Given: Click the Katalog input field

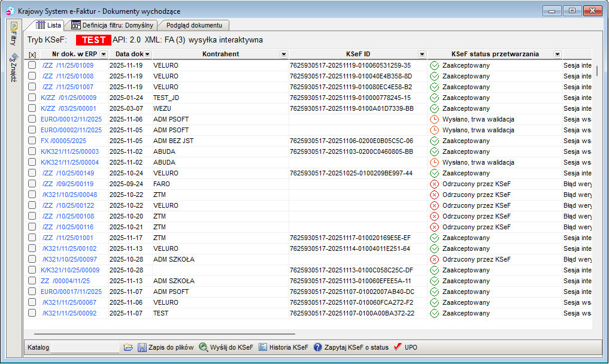Looking at the screenshot, I should coord(85,347).
